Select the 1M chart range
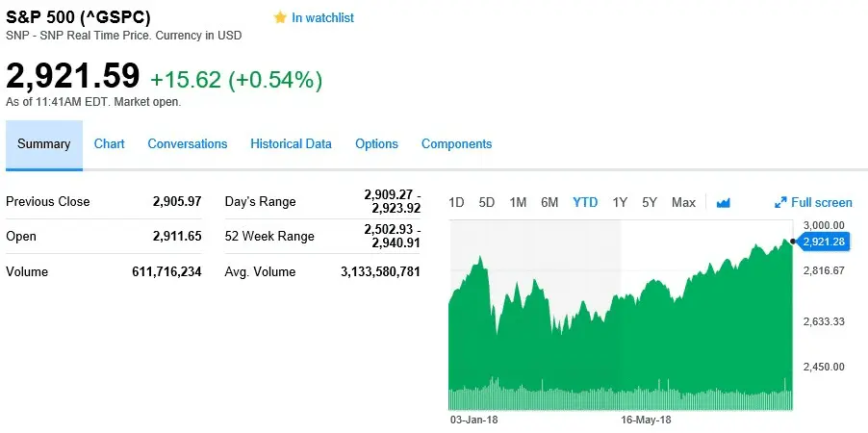The image size is (868, 433). tap(518, 202)
